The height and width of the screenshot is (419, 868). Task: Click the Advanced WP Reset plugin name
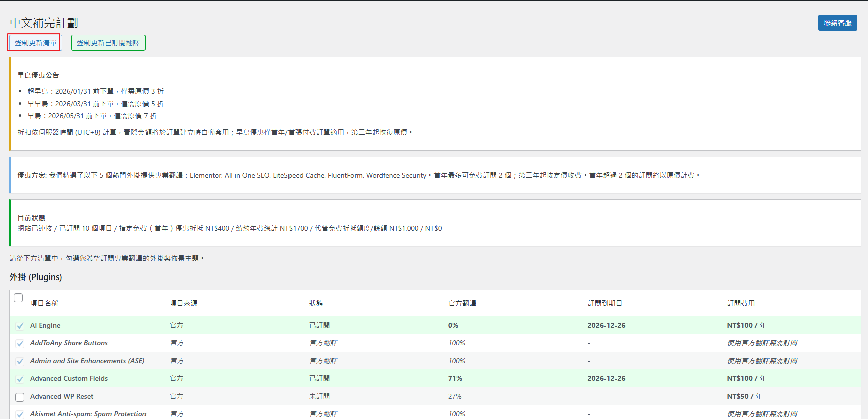pyautogui.click(x=62, y=396)
